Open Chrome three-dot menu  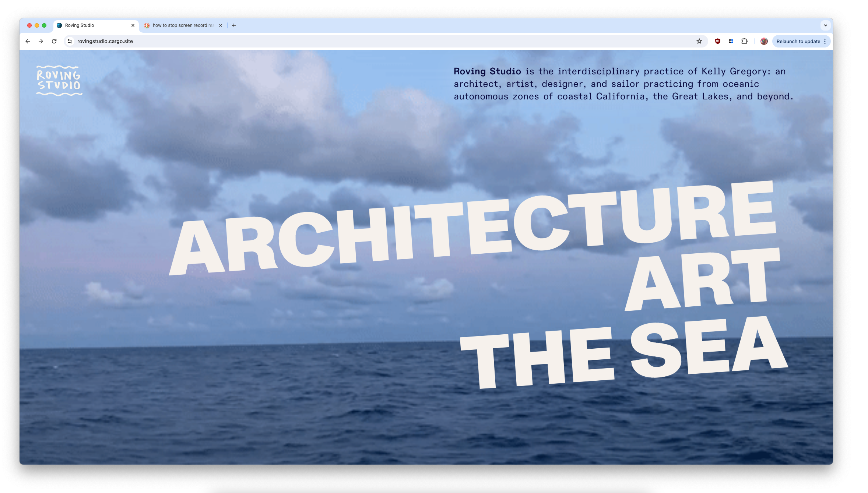825,41
